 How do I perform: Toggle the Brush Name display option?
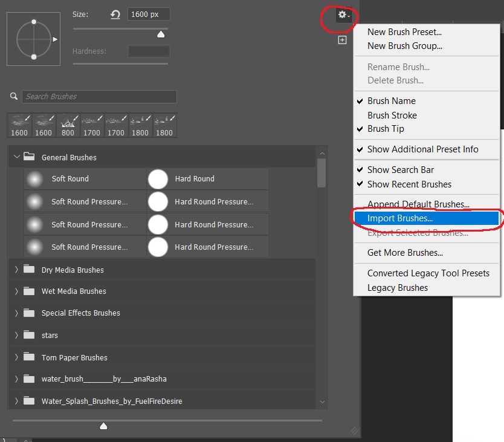click(391, 101)
